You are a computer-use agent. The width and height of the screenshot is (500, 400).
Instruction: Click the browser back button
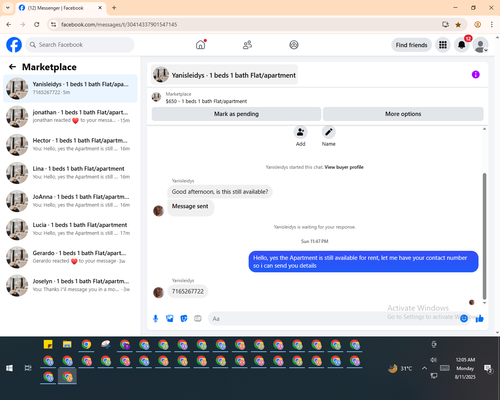[x=9, y=24]
